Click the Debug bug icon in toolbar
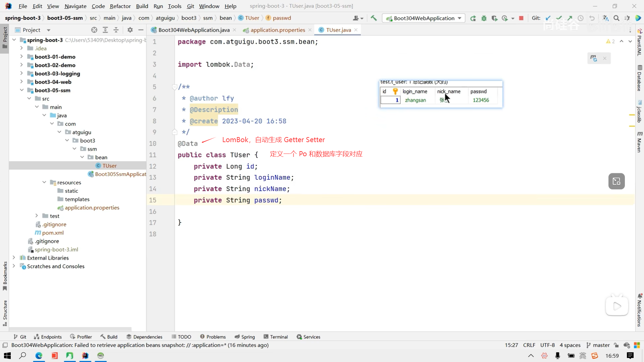Viewport: 644px width, 362px height. point(484,18)
